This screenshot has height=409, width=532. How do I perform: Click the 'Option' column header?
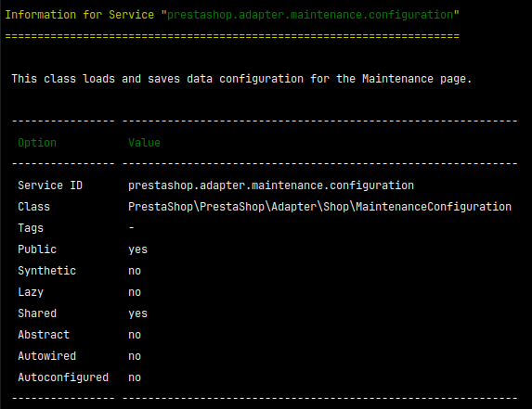coord(37,143)
